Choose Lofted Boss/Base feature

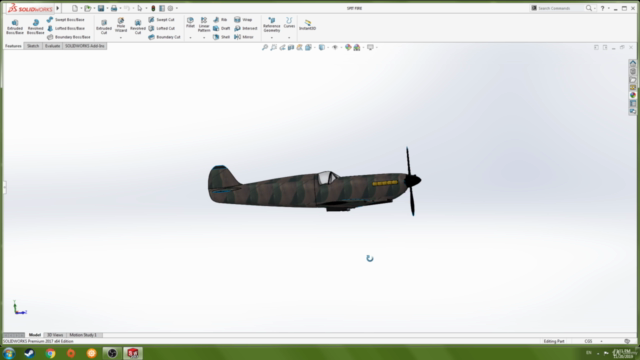66,28
